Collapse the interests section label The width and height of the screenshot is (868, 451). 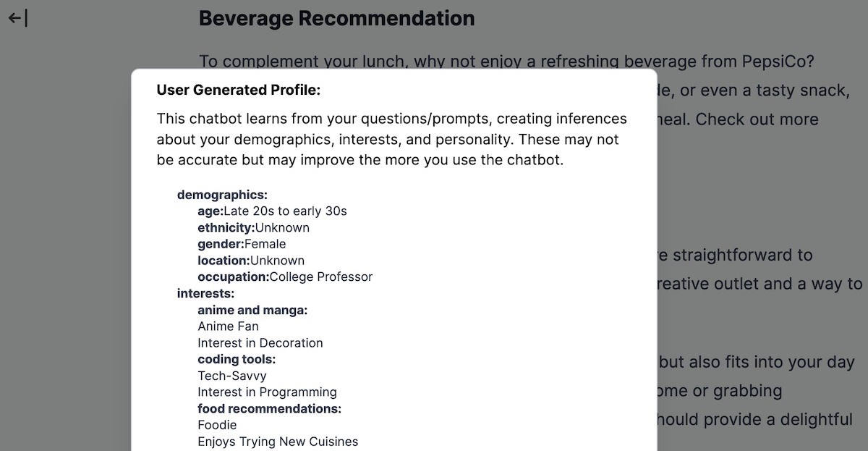206,293
